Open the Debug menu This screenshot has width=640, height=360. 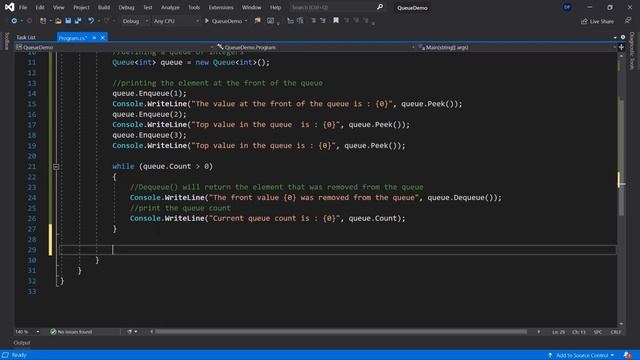(x=126, y=7)
